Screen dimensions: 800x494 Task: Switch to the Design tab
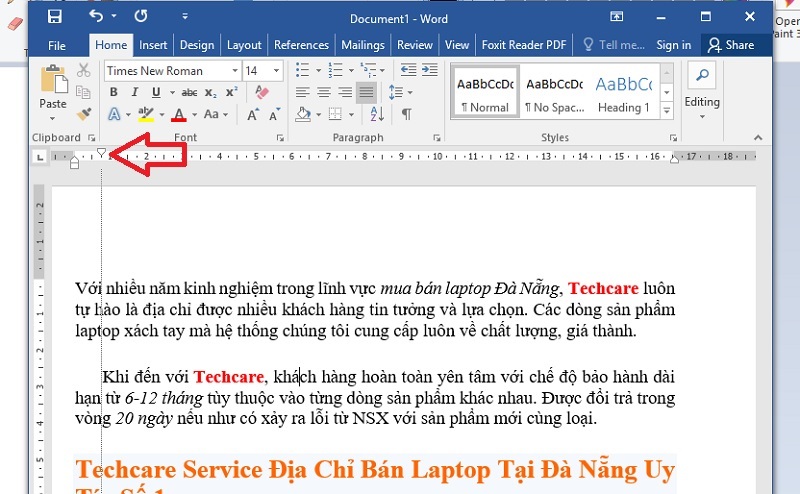(x=197, y=45)
